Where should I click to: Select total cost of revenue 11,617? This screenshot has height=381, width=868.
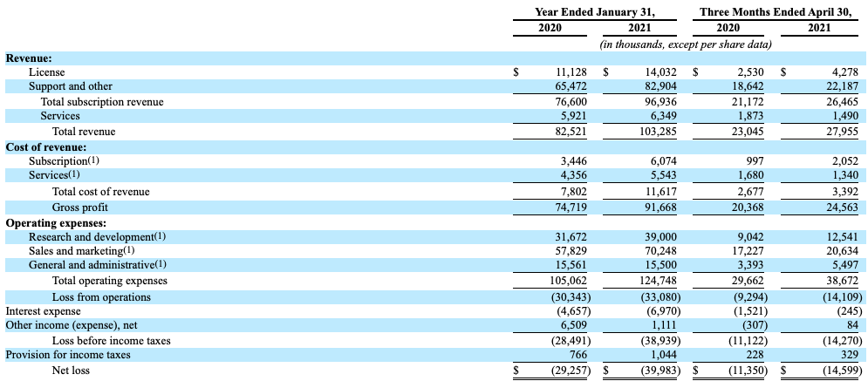click(661, 192)
